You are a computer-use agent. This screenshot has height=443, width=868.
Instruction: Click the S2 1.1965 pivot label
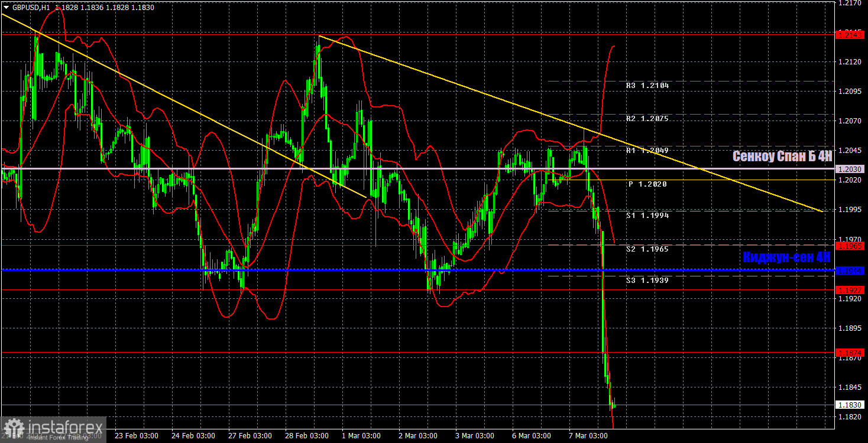pyautogui.click(x=647, y=249)
